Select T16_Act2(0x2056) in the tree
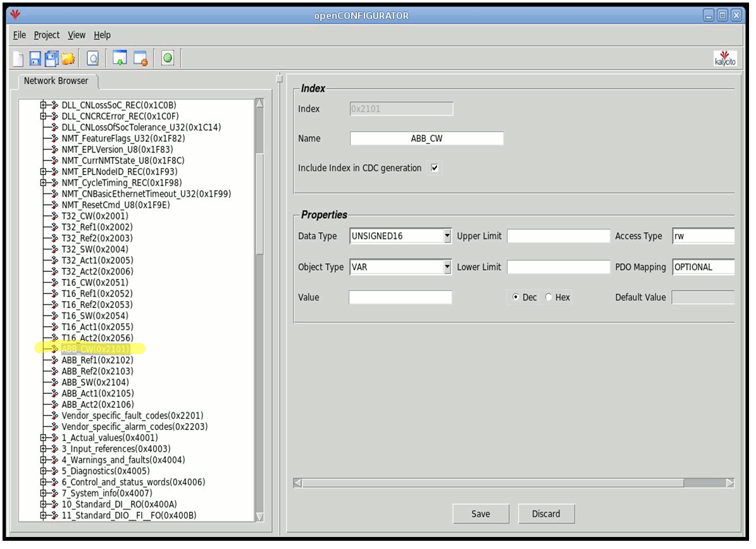This screenshot has width=756, height=549. (x=97, y=337)
